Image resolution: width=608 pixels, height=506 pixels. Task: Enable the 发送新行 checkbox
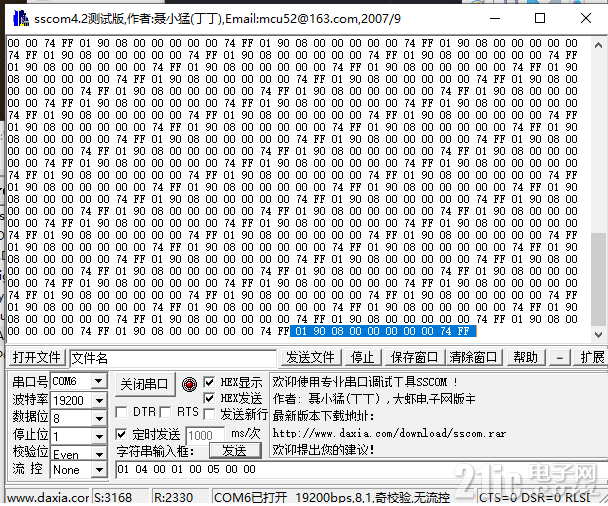tap(209, 414)
